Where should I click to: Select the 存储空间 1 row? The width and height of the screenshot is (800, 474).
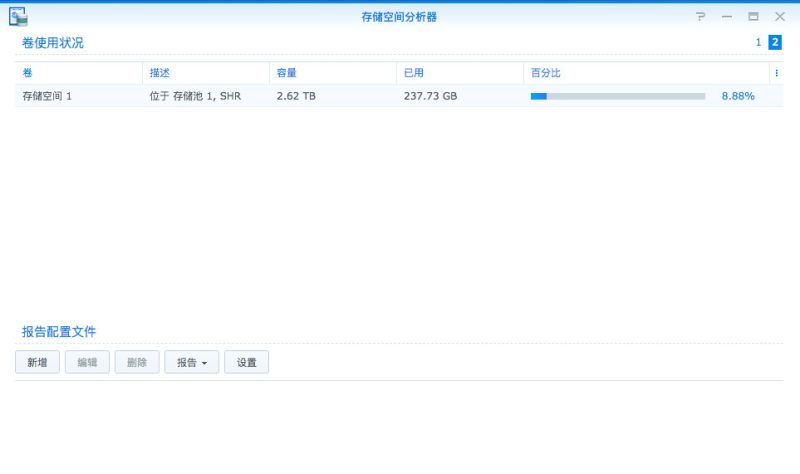click(399, 96)
